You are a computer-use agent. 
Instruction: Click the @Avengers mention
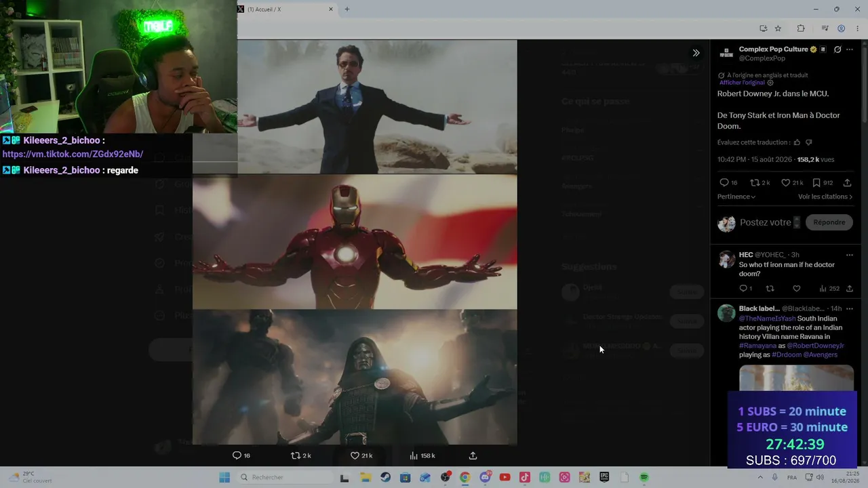point(821,354)
